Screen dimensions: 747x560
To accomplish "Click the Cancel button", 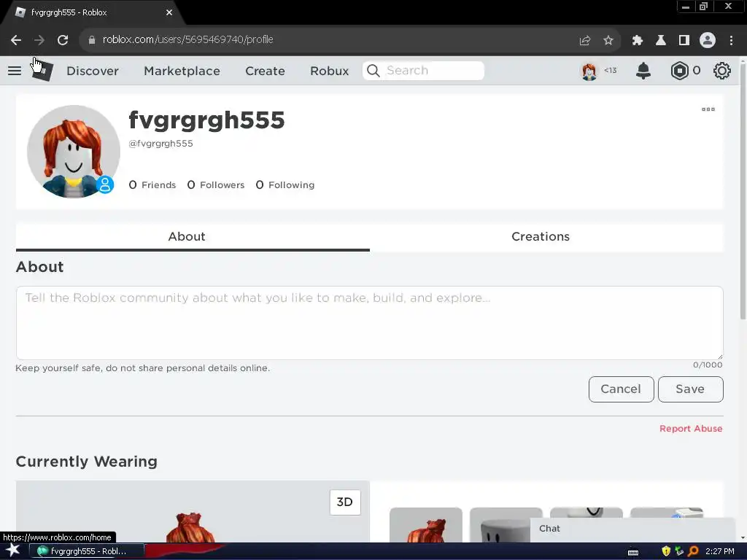I will tap(621, 389).
